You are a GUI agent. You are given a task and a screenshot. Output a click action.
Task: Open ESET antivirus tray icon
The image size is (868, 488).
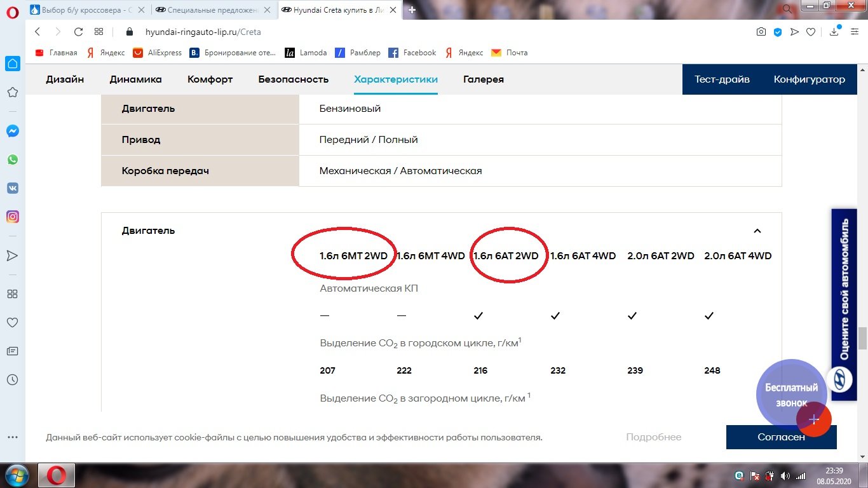[x=739, y=475]
